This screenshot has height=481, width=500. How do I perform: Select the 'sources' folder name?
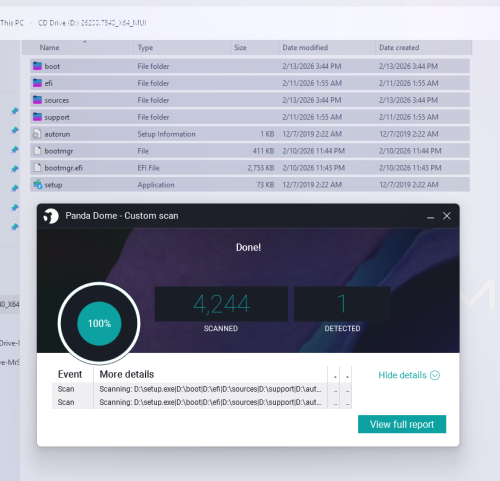(x=57, y=100)
